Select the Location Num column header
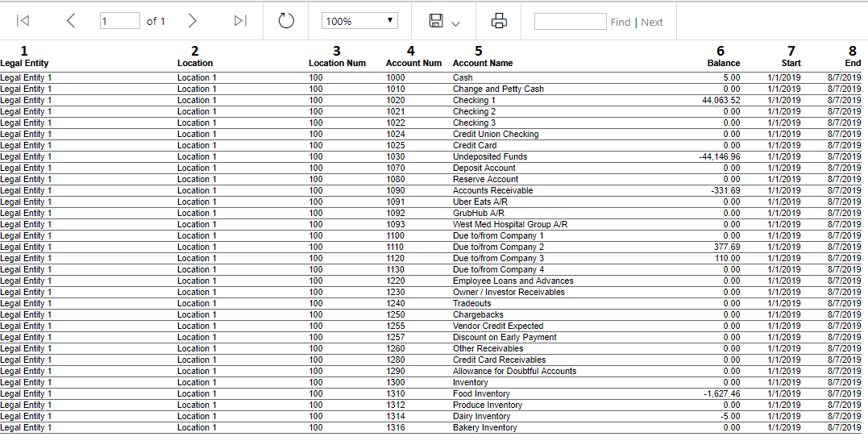The image size is (868, 445). tap(337, 63)
